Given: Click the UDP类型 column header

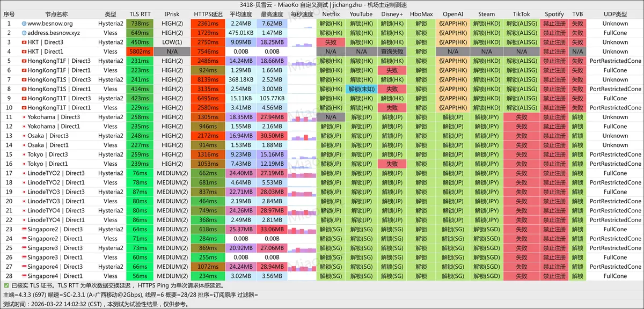Looking at the screenshot, I should [x=615, y=14].
